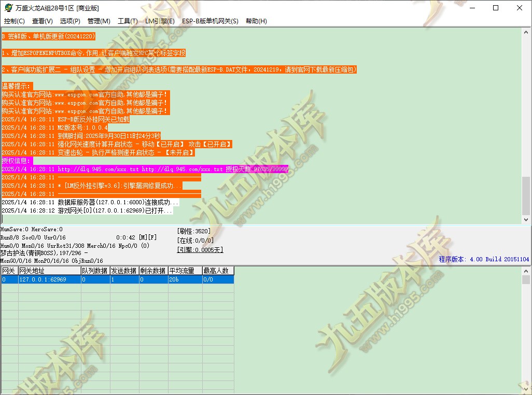
Task: Click the uptime 0:0:42 indicator
Action: (125, 238)
